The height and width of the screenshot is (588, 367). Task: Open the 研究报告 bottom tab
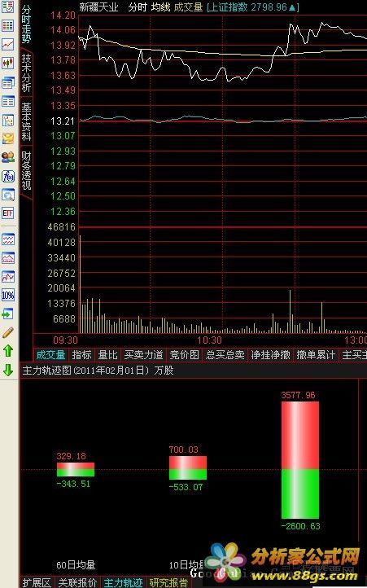[x=168, y=582]
